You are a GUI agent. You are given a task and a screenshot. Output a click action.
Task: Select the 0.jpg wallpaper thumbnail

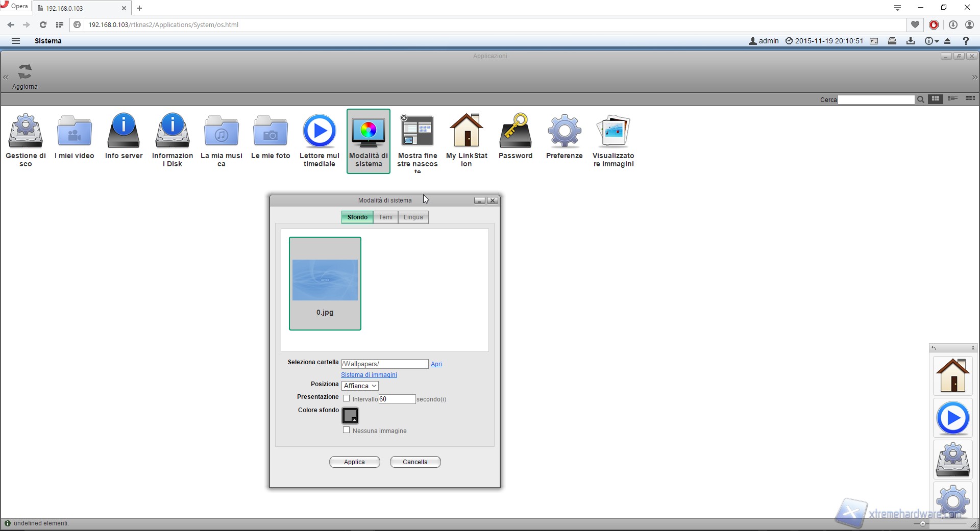(325, 283)
